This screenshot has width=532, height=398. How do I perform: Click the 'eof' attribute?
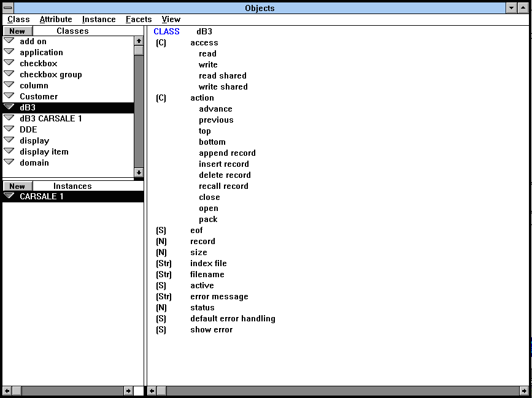pos(196,231)
